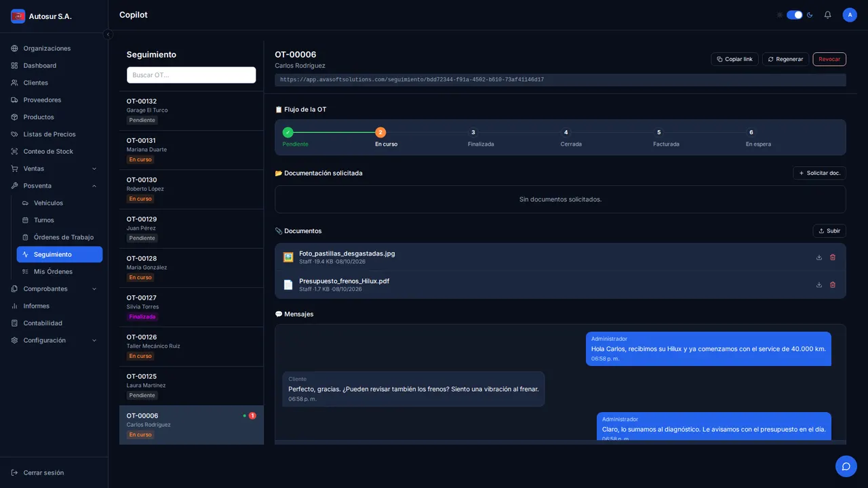Select step 5 Facturada in the flow
Image resolution: width=868 pixels, height=488 pixels.
tap(658, 132)
